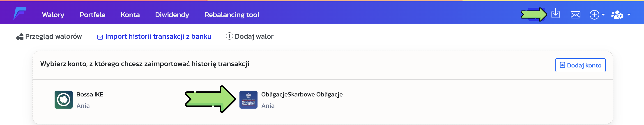The height and width of the screenshot is (125, 644).
Task: Click the app logo in the navbar
Action: (x=20, y=13)
